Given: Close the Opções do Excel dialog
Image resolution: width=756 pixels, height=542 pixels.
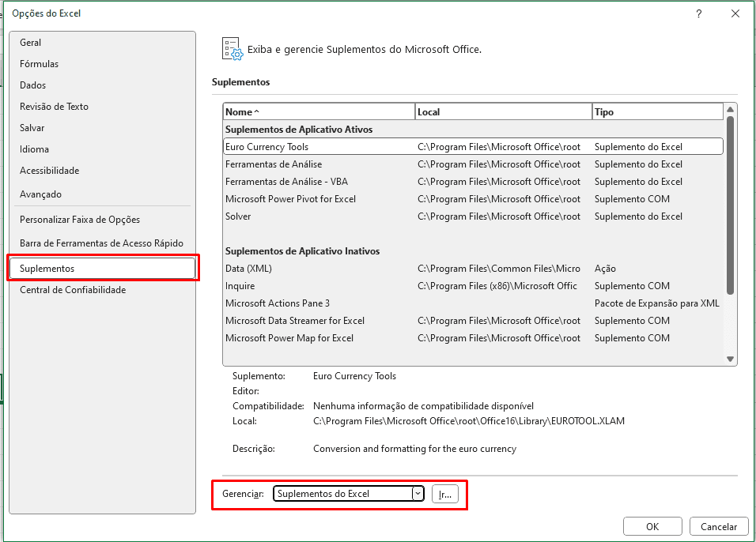Looking at the screenshot, I should tap(735, 13).
